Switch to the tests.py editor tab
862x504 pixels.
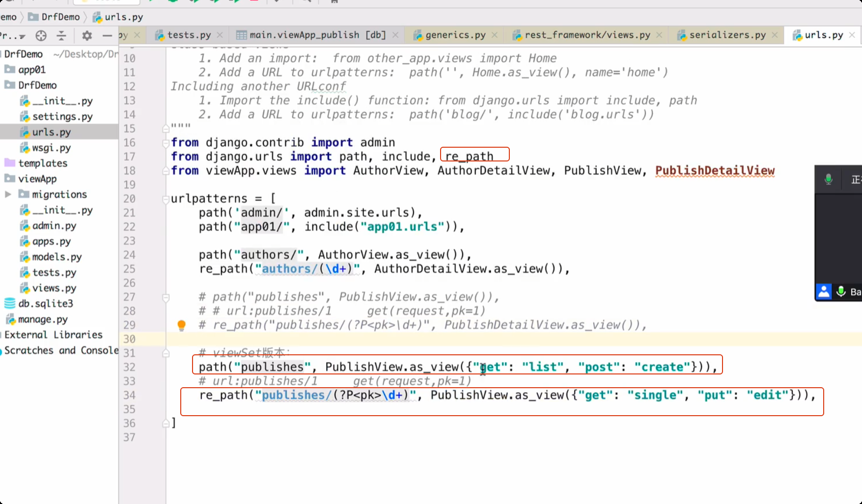coord(189,35)
